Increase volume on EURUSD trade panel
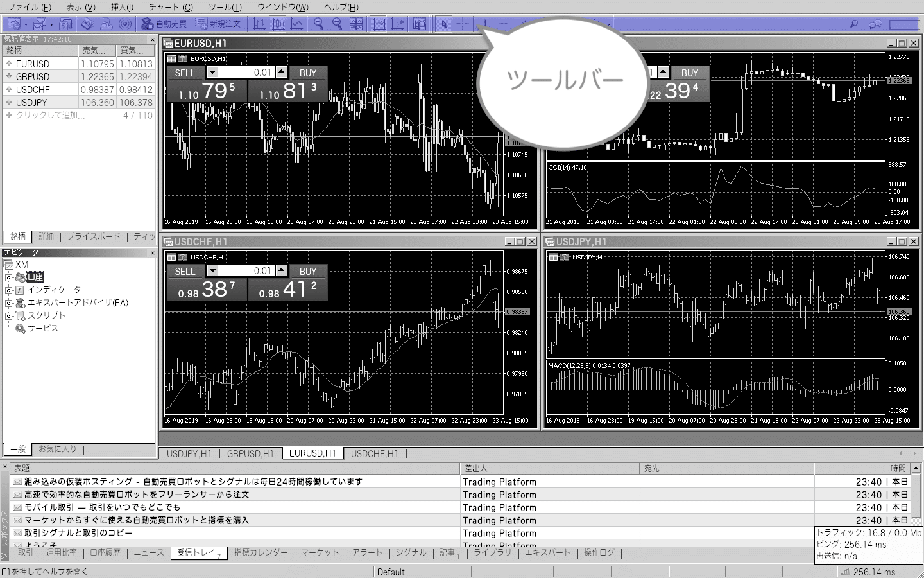The height and width of the screenshot is (578, 924). pos(282,73)
